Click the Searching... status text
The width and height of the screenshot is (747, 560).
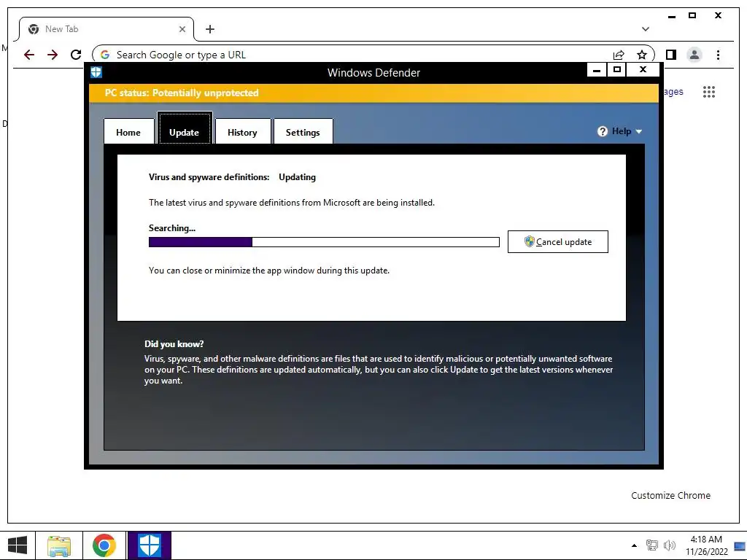(x=172, y=228)
